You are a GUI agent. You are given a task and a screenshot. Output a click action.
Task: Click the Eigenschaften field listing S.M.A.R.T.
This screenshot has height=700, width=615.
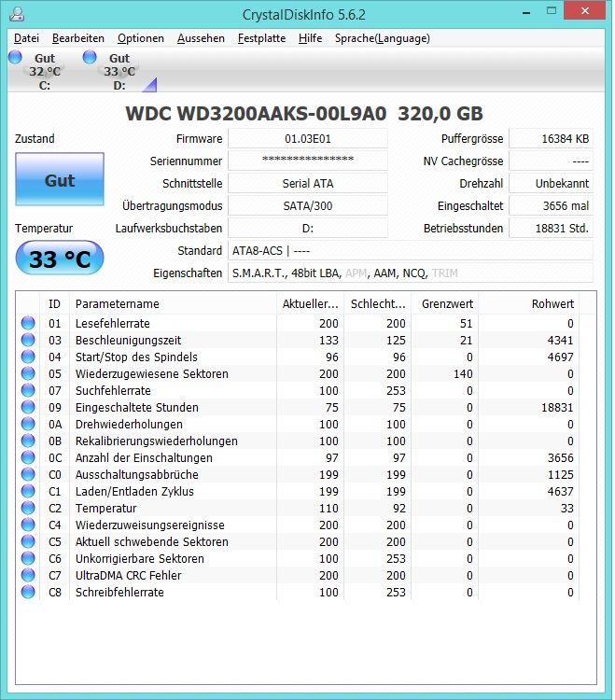tap(411, 273)
